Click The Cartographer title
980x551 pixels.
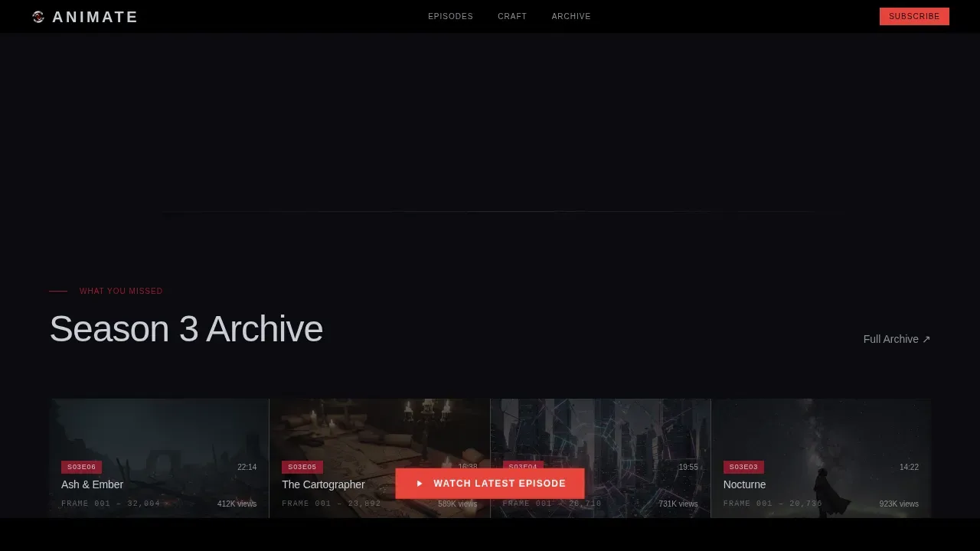tap(323, 484)
